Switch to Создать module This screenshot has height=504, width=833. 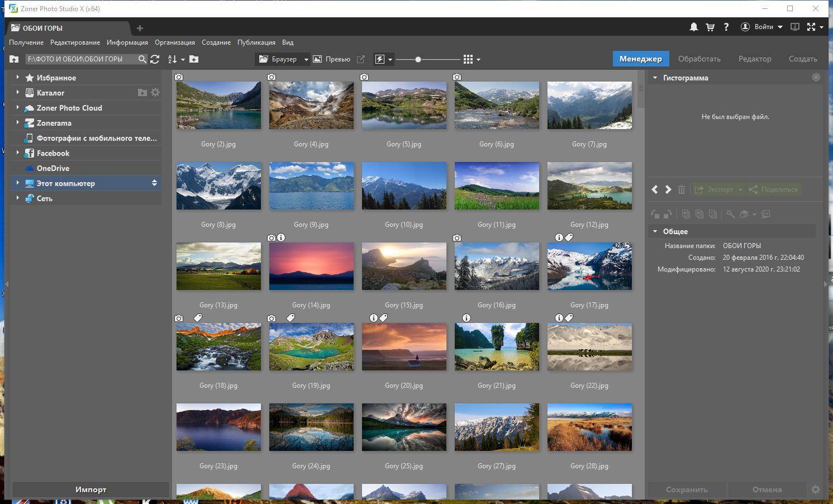(x=803, y=59)
